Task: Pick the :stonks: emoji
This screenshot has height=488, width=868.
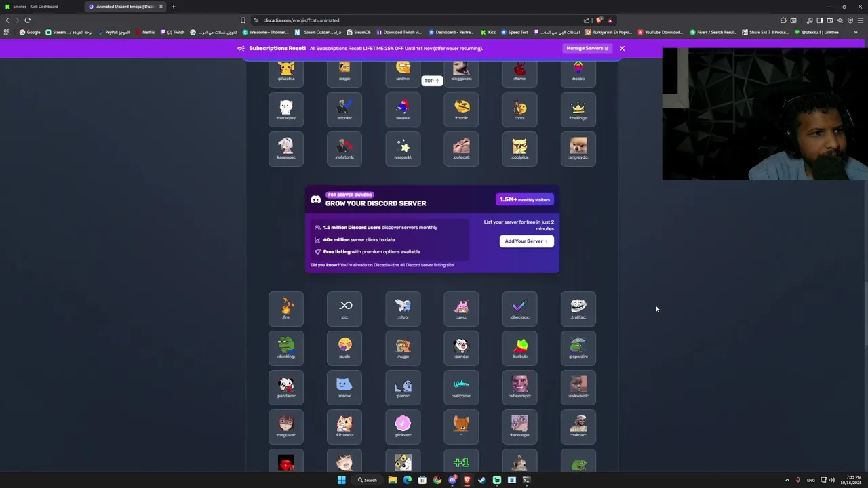Action: [x=344, y=110]
